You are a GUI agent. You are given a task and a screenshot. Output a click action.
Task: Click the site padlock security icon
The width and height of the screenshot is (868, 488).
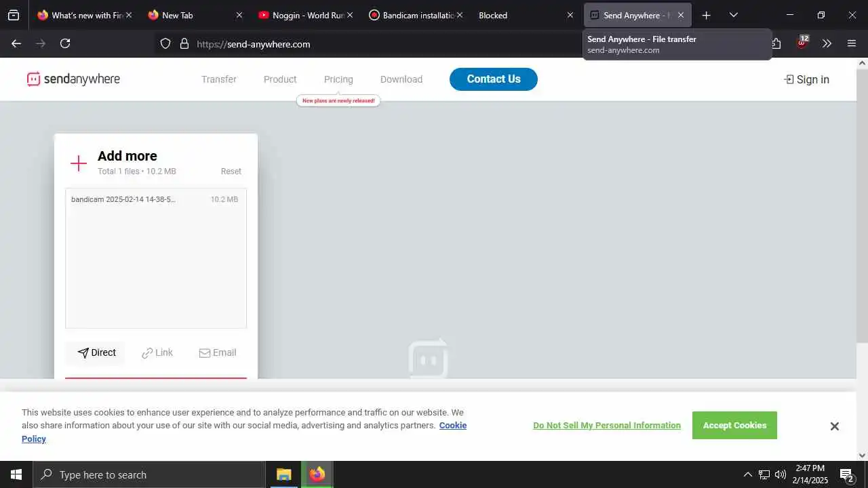coord(184,43)
